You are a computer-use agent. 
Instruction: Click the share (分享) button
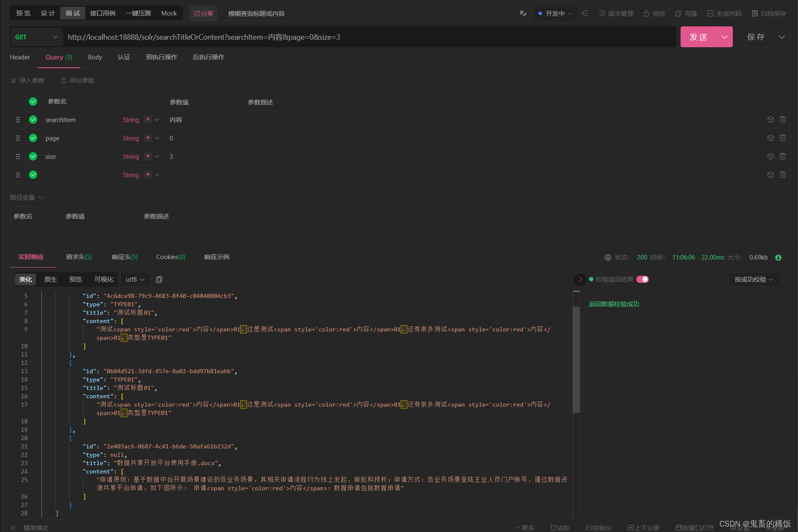click(x=203, y=13)
